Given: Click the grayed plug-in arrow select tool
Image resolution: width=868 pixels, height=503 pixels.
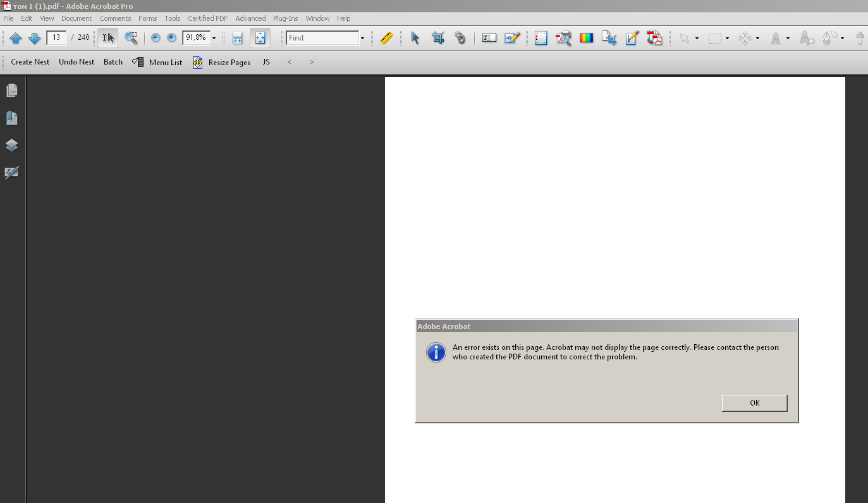Looking at the screenshot, I should click(684, 38).
